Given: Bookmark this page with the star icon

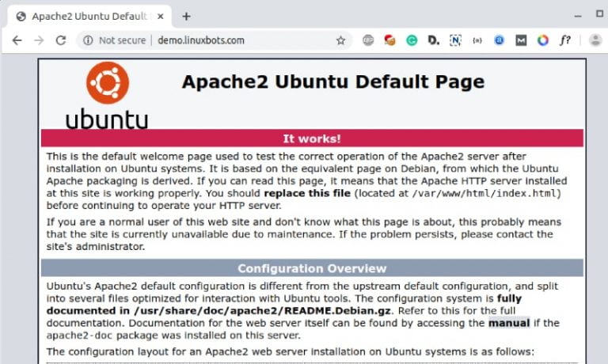Looking at the screenshot, I should tap(340, 40).
